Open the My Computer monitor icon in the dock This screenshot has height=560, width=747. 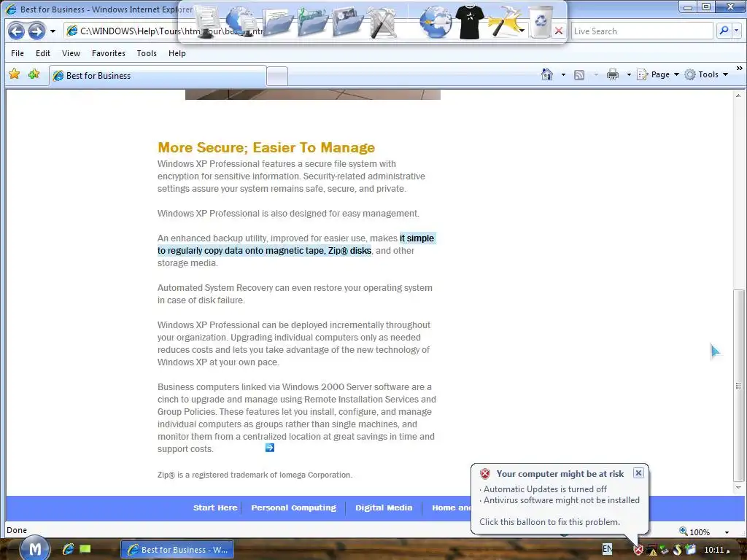click(206, 21)
